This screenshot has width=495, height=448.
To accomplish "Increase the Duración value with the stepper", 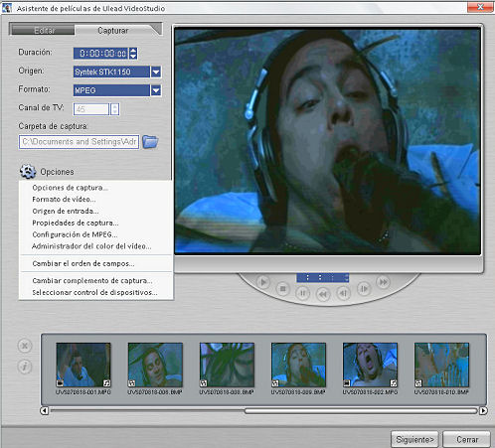I will pos(133,51).
